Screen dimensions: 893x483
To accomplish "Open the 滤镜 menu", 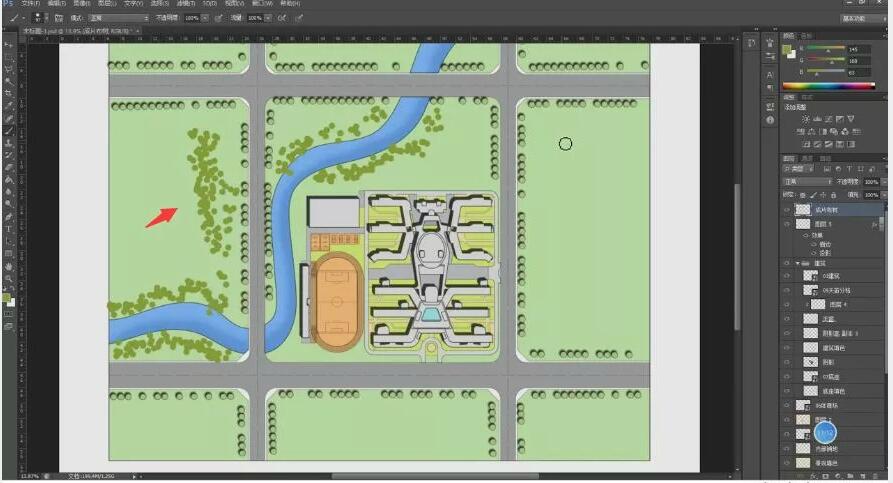I will point(183,4).
